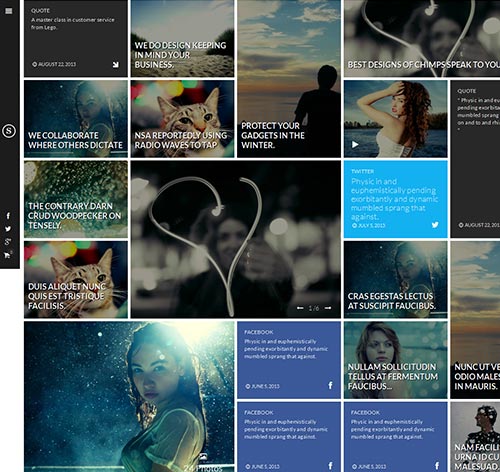Open 'We collaborate where others dictate' post
This screenshot has height=472, width=500.
point(76,119)
